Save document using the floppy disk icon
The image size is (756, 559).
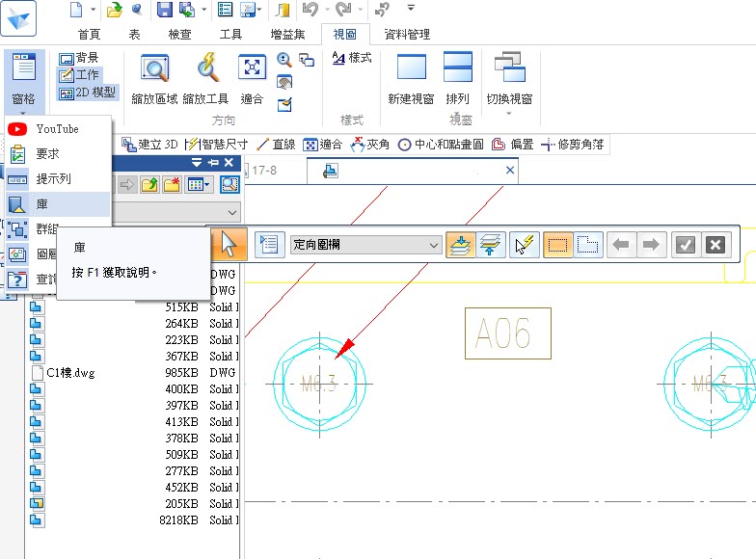(x=164, y=10)
